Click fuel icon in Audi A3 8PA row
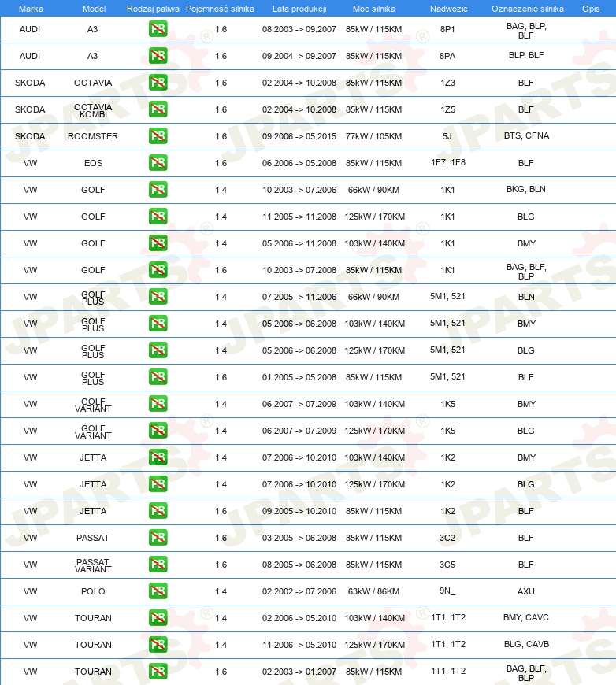This screenshot has width=616, height=685. [158, 56]
